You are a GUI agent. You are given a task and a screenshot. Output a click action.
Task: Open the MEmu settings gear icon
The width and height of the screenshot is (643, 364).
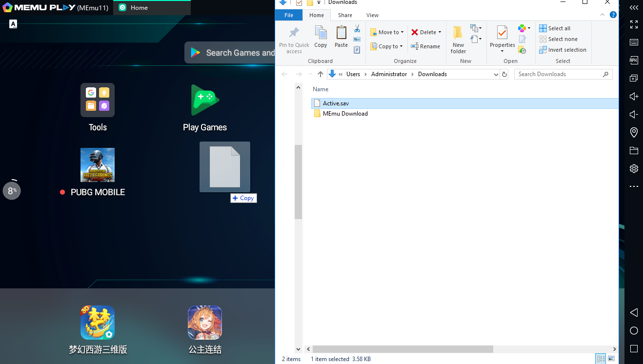click(634, 168)
